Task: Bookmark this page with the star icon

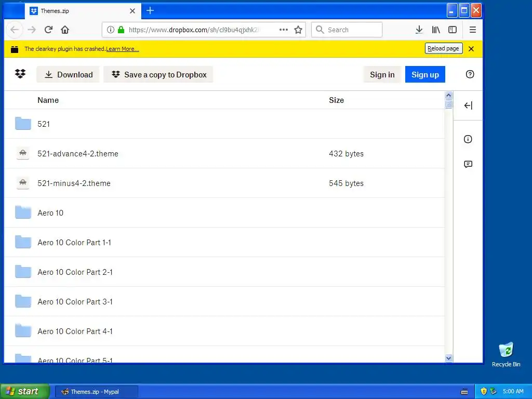Action: [298, 30]
